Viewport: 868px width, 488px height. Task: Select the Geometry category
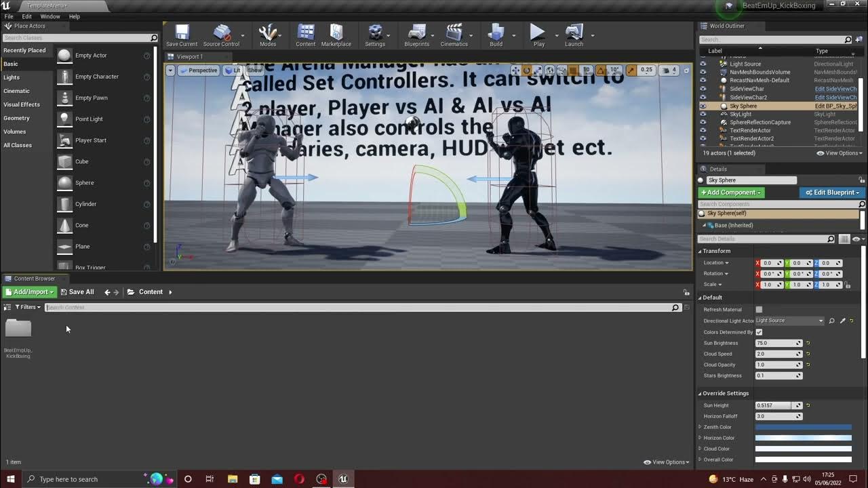click(17, 118)
